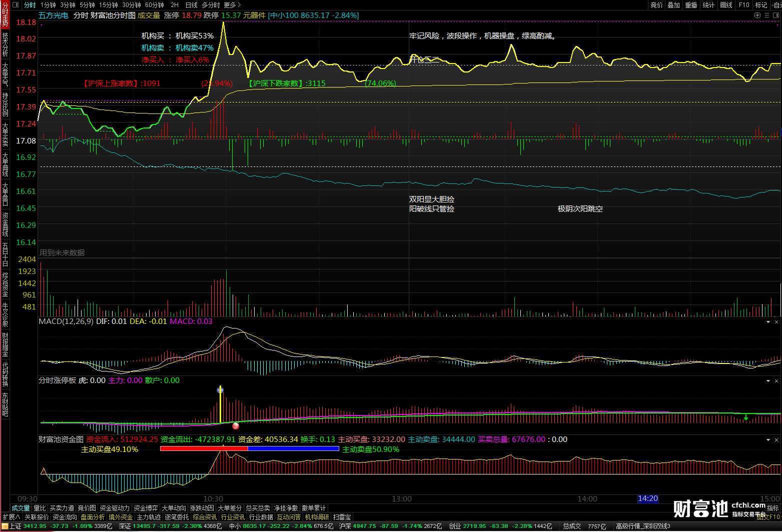
Task: Open the 分时涨停板 panel dropdown arrow
Action: [x=768, y=381]
